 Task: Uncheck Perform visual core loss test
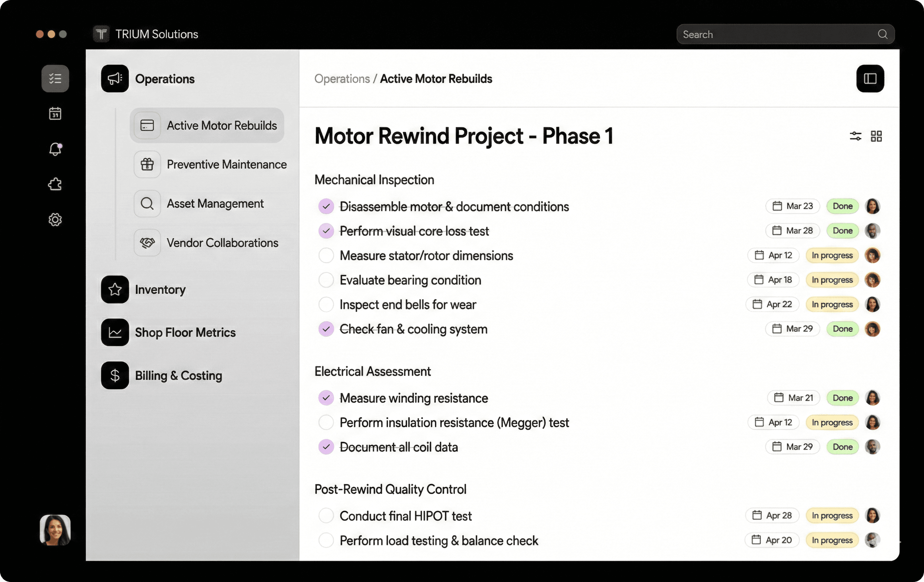(326, 231)
